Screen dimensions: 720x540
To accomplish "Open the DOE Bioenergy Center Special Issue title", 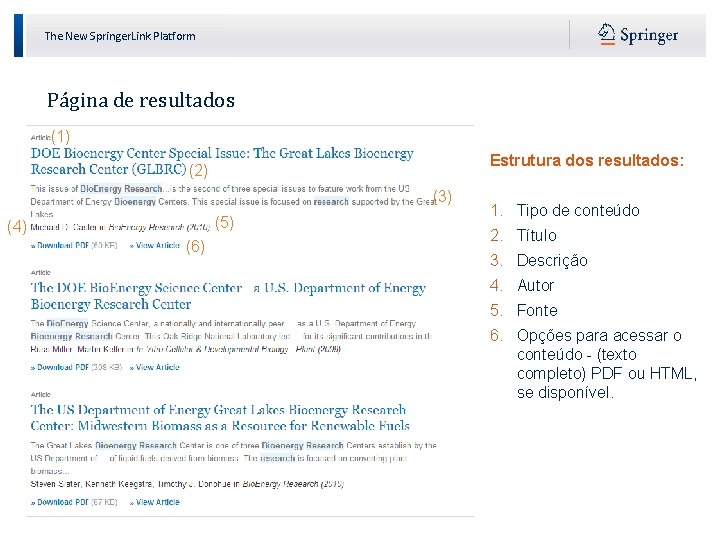I will point(222,161).
